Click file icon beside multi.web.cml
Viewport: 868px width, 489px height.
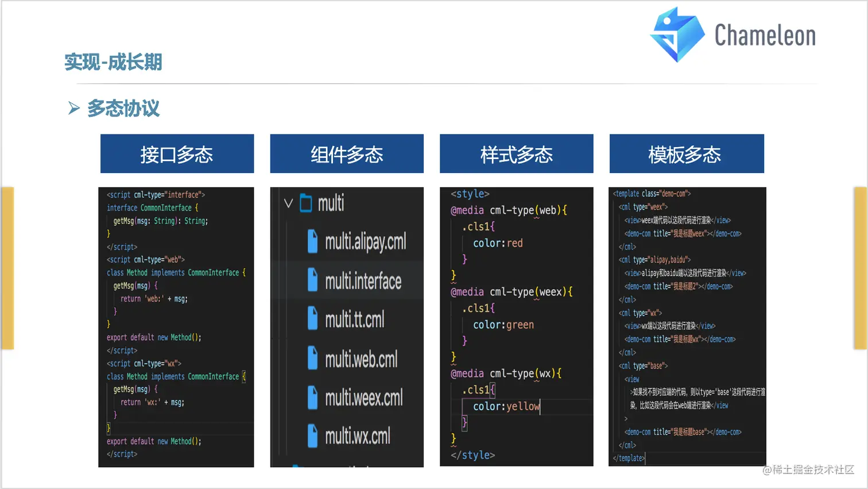(312, 358)
